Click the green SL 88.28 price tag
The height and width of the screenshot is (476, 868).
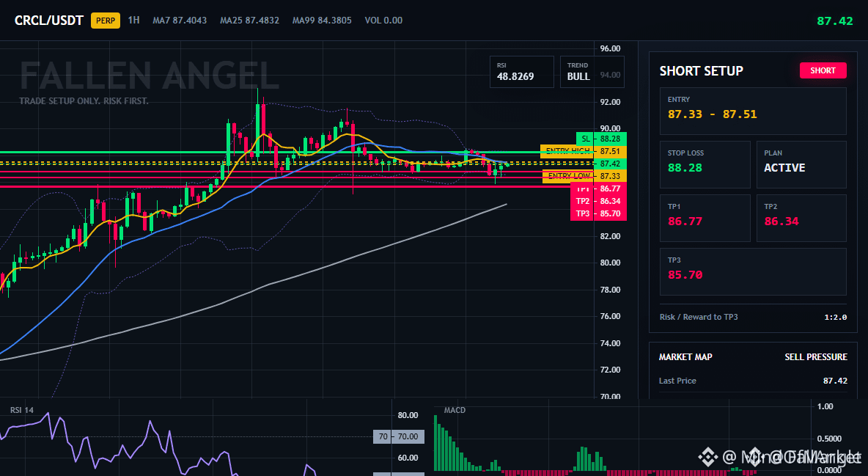pos(601,139)
